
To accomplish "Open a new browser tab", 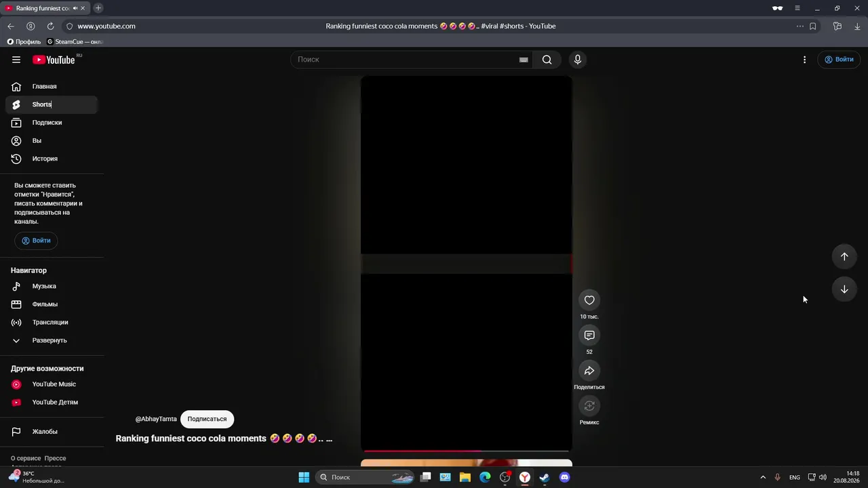I will (x=98, y=8).
